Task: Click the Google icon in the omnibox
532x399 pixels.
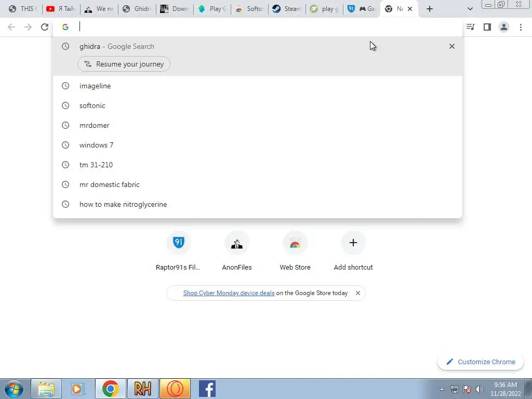Action: pos(65,27)
